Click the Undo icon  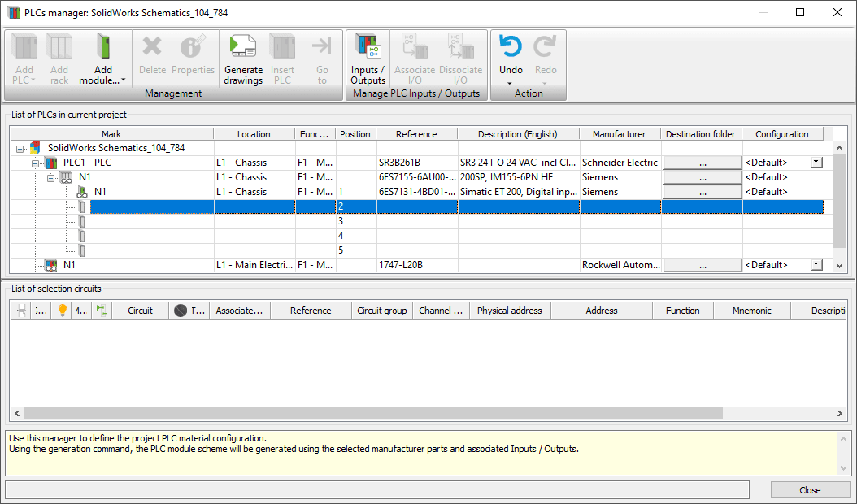click(511, 46)
